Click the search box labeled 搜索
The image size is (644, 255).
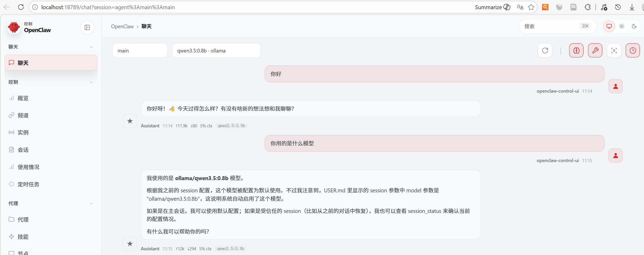(x=558, y=26)
